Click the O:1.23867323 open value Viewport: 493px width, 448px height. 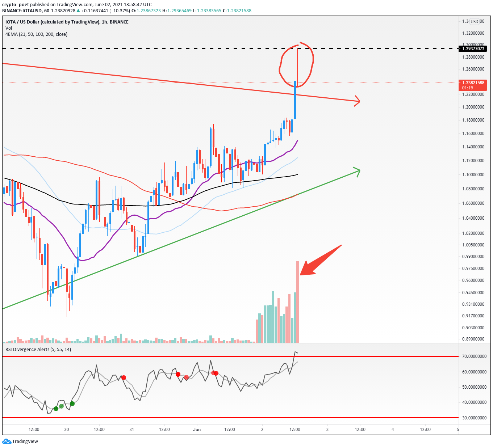point(146,11)
